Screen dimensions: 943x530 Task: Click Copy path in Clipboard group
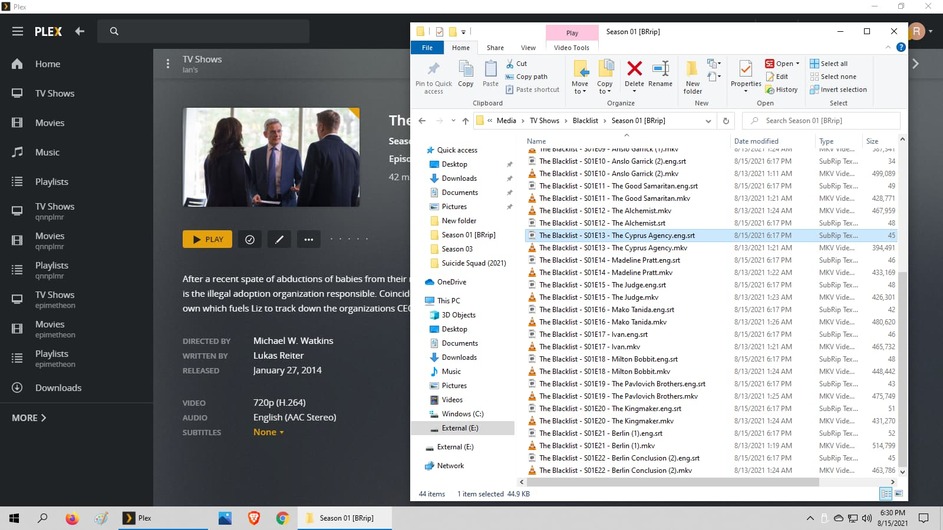(526, 76)
